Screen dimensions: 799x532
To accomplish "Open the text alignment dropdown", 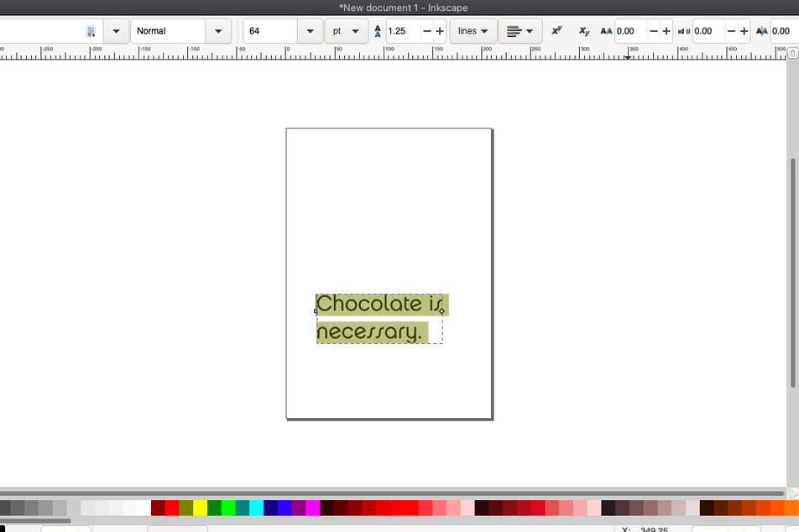I will coord(520,31).
